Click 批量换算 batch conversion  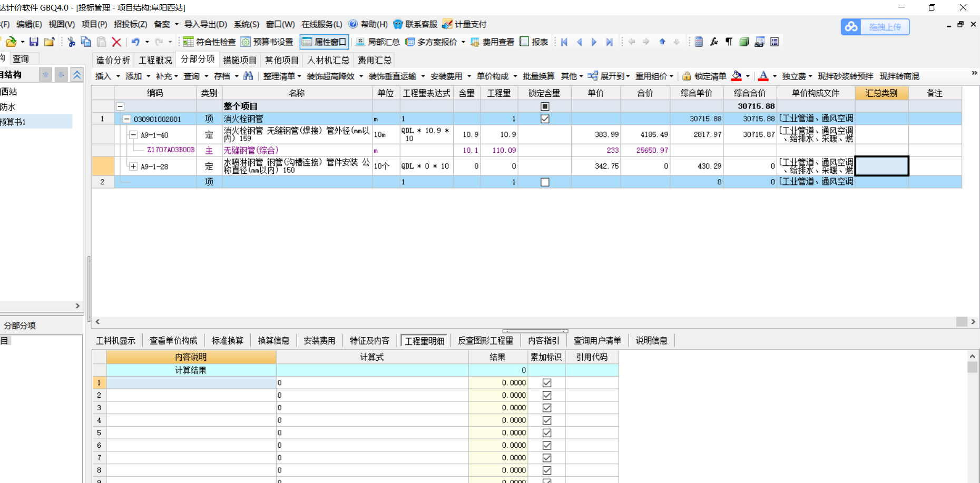538,76
